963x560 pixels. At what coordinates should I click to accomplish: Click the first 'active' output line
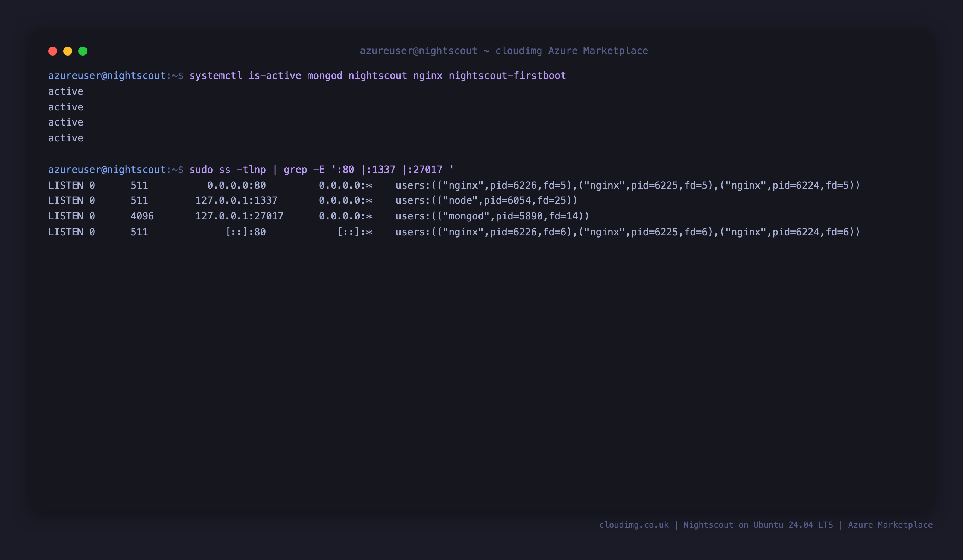point(66,91)
